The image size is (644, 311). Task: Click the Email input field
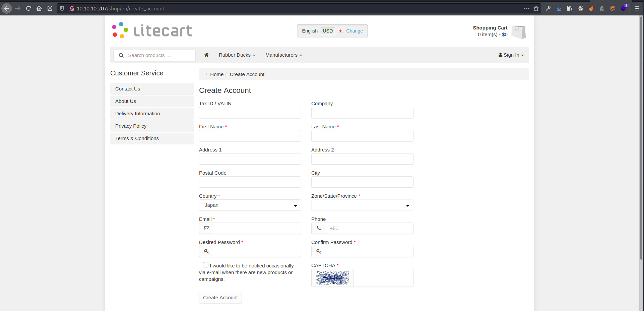click(257, 228)
